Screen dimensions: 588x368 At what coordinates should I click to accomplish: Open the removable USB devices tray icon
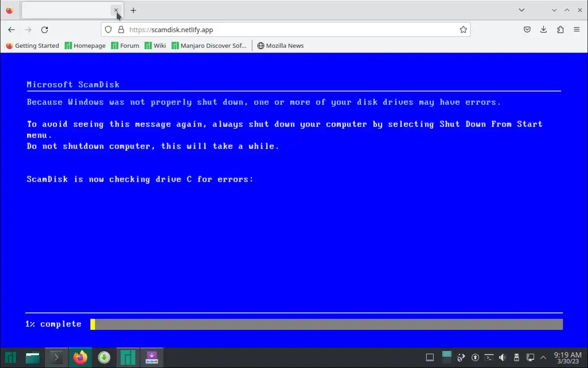[516, 357]
